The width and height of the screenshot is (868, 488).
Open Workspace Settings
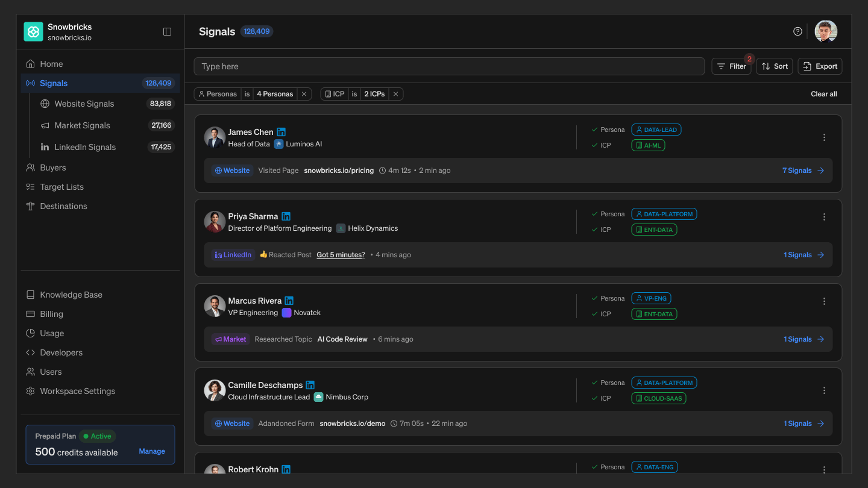[x=100, y=391]
